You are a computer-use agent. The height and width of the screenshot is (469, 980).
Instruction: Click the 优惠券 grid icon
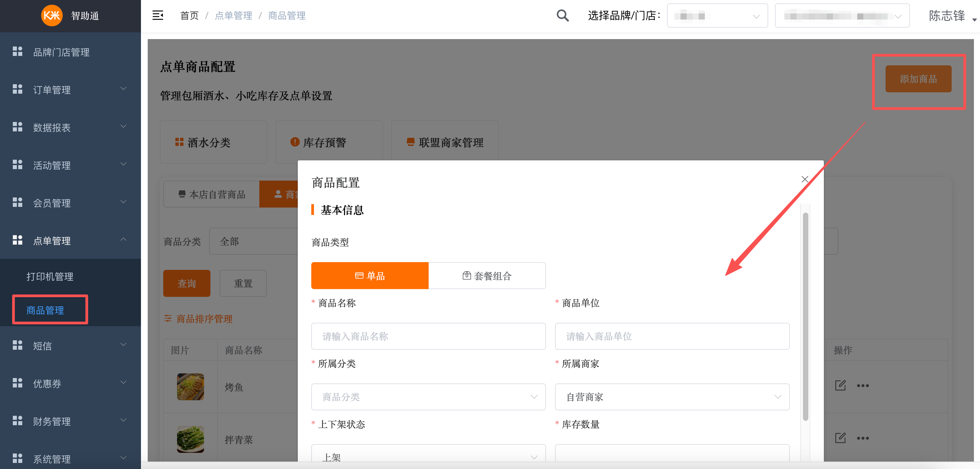tap(18, 383)
